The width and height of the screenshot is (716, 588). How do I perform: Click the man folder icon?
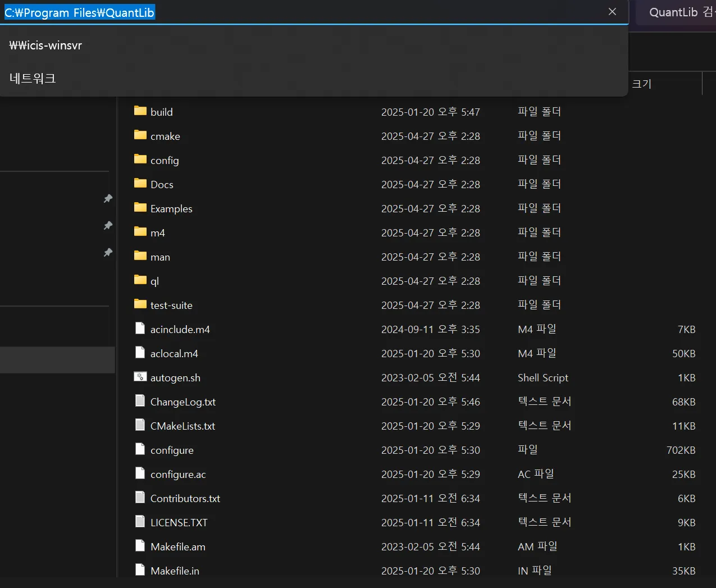click(140, 256)
